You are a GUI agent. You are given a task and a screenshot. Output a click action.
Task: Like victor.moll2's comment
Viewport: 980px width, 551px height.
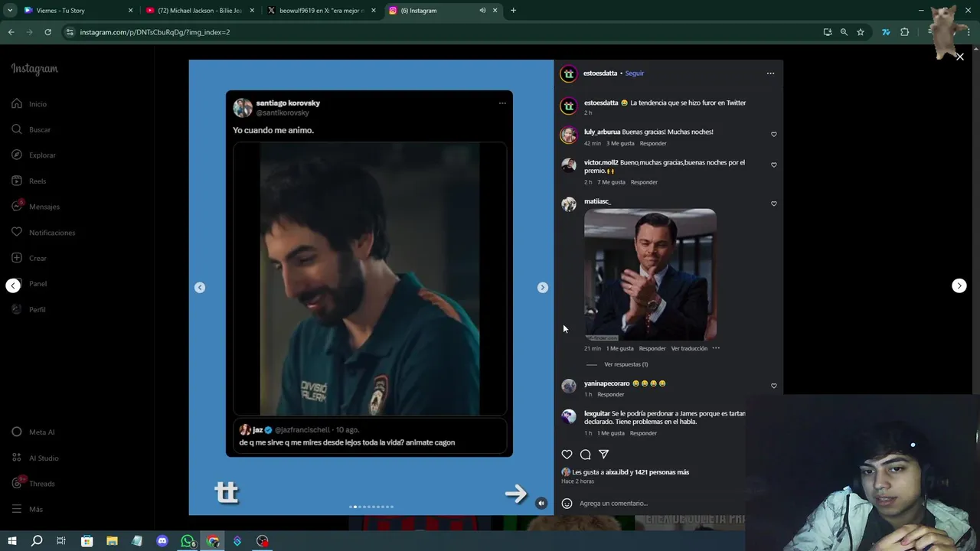coord(773,165)
